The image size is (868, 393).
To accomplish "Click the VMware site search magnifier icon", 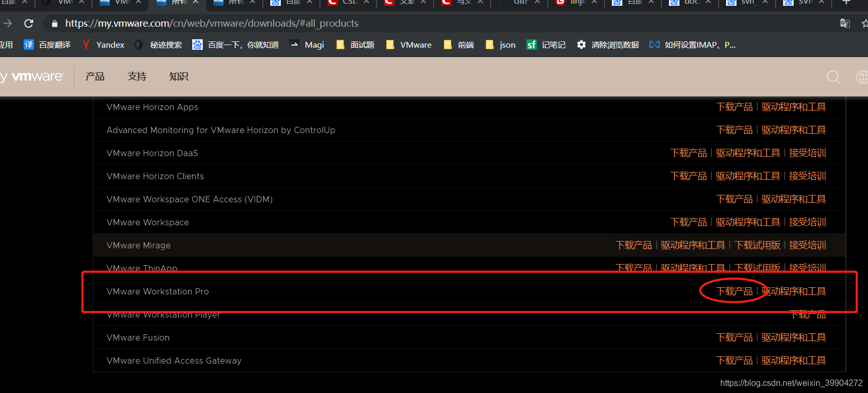I will [834, 78].
